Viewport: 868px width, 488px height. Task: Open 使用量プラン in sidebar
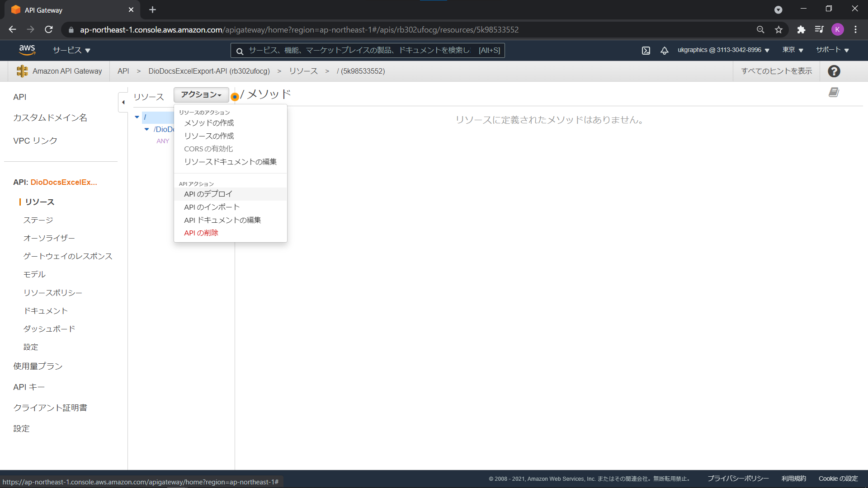(38, 366)
